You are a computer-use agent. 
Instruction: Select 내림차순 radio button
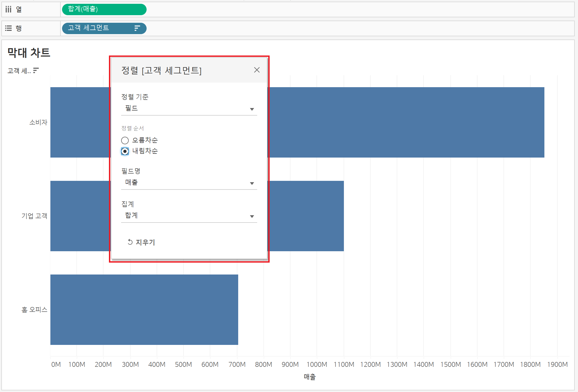(125, 151)
